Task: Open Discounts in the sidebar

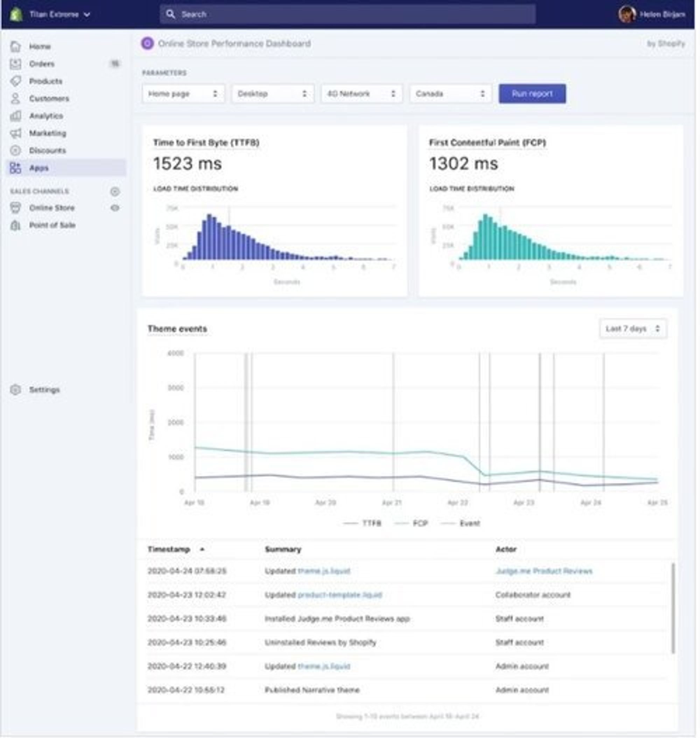Action: tap(47, 151)
